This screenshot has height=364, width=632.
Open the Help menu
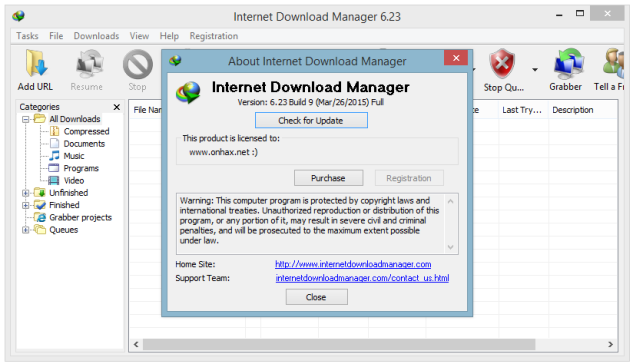pyautogui.click(x=169, y=36)
